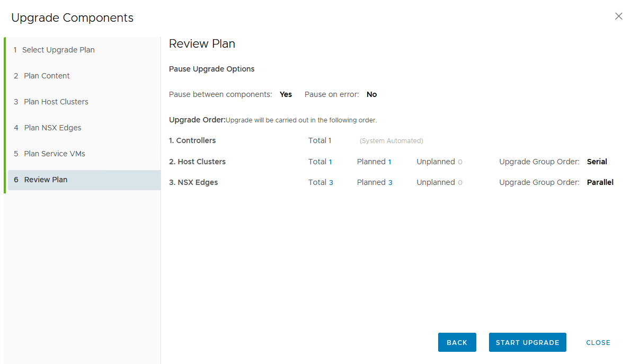Open the Plan Content step
631x364 pixels.
tap(47, 76)
